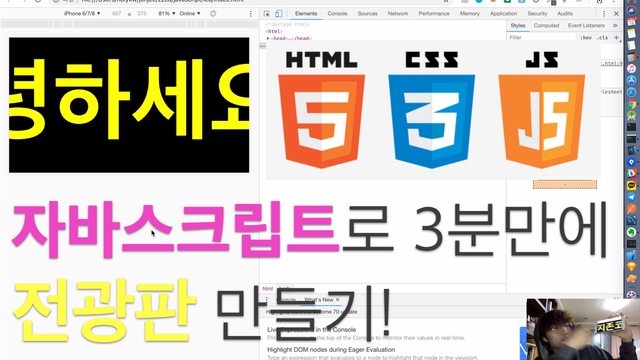
Task: Click the html breadcrumb at panel bottom
Action: 268,289
